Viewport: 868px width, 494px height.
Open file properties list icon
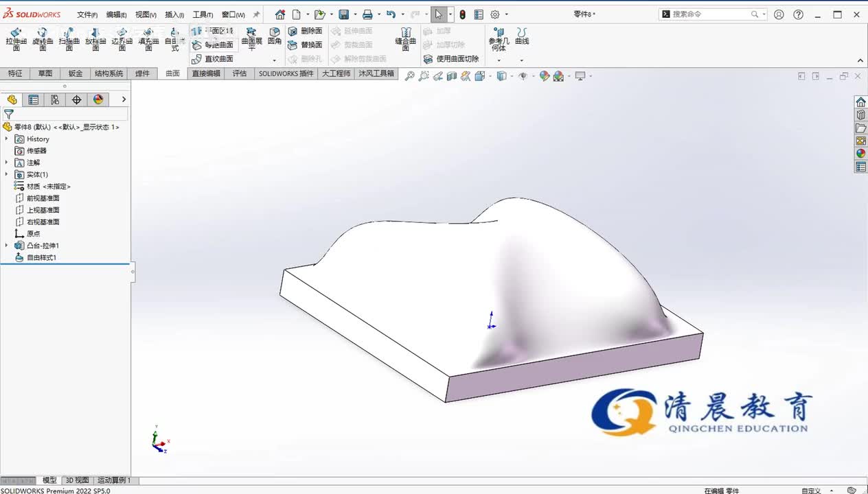tap(479, 14)
